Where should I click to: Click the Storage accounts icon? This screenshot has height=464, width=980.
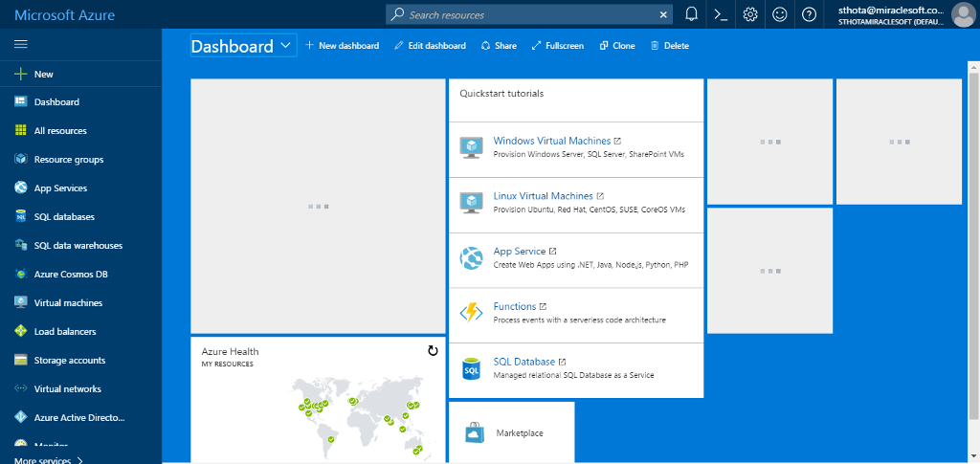point(21,361)
